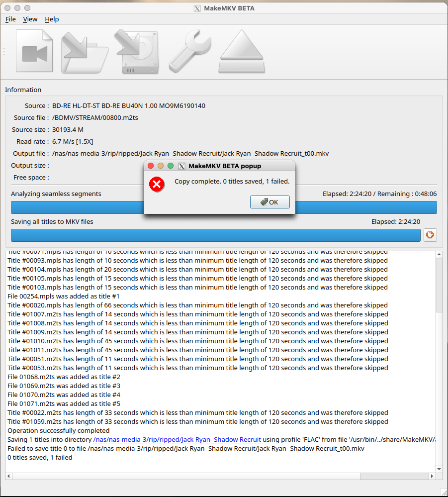Open the File menu
The image size is (448, 497).
(10, 19)
